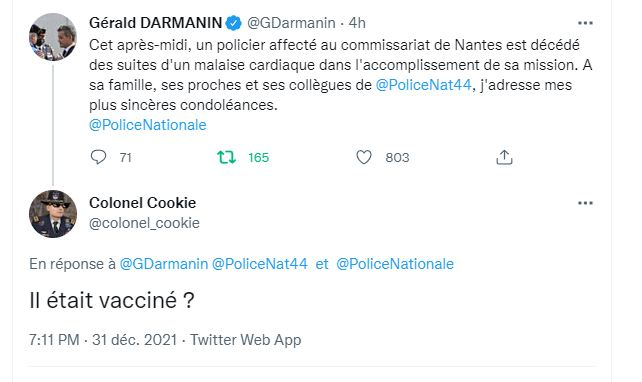Open the @colonel_cookie handle

point(145,223)
